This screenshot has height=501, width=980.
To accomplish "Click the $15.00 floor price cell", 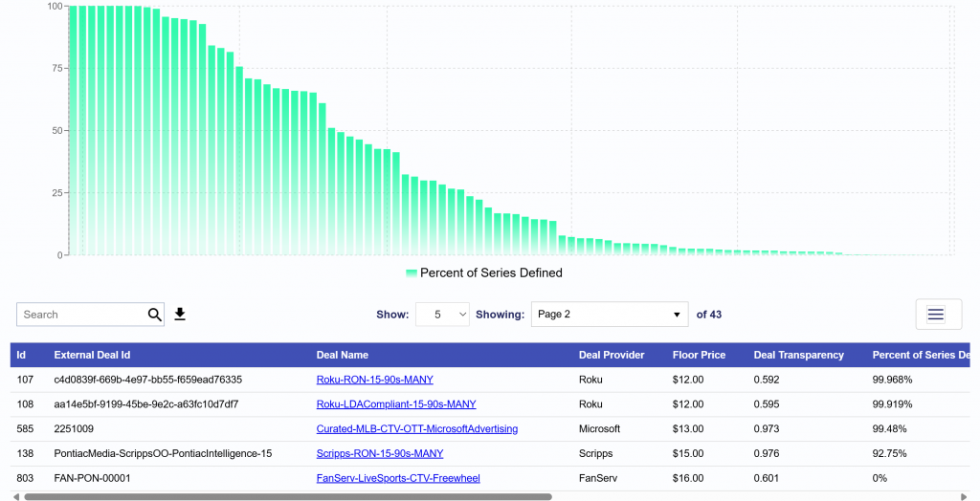I will pos(687,453).
